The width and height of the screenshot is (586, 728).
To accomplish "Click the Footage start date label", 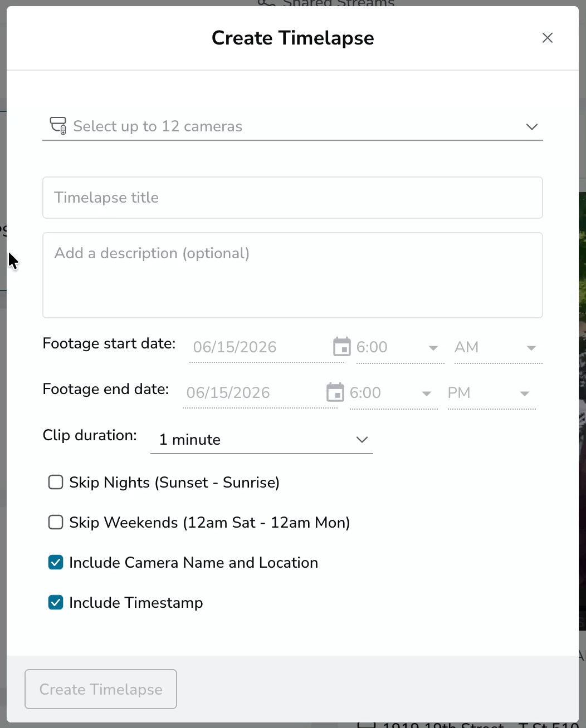I will point(109,343).
